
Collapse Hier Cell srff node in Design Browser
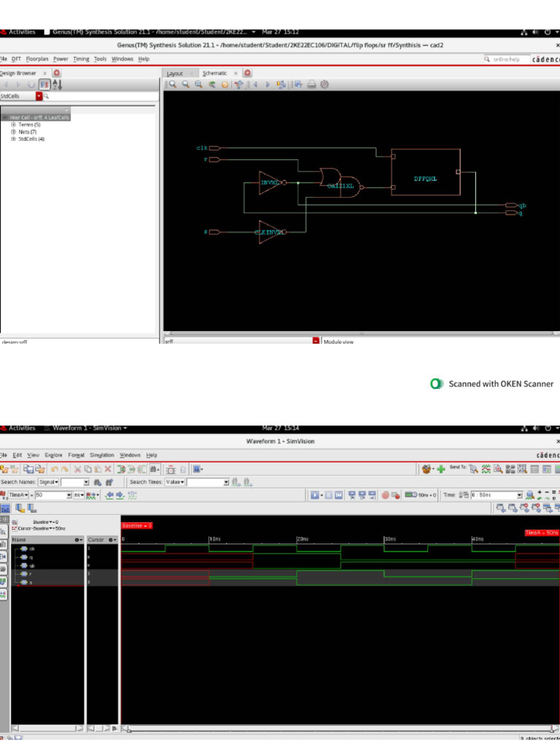tap(5, 117)
